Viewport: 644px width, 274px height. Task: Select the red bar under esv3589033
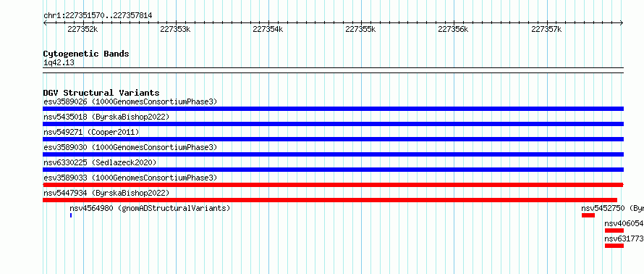coord(333,185)
